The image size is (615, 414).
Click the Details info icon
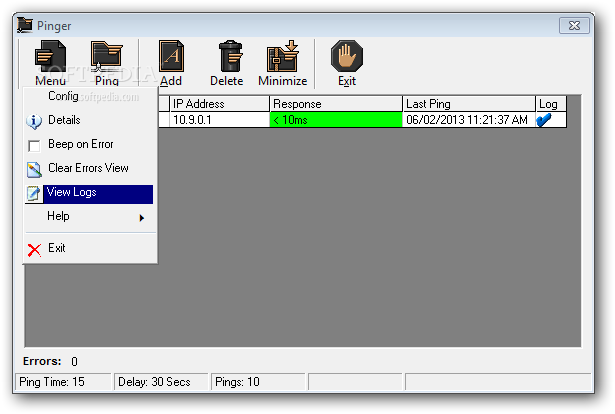pyautogui.click(x=34, y=121)
